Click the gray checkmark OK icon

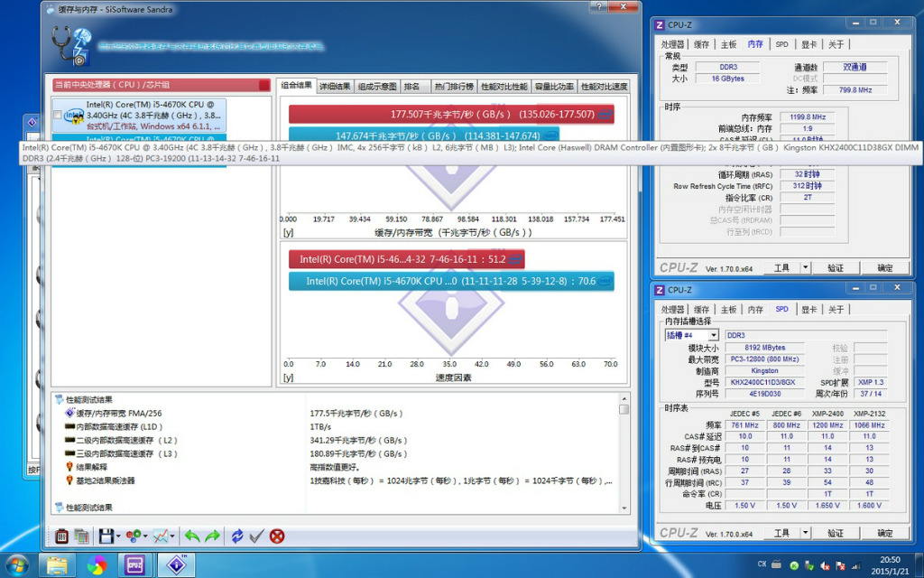point(256,536)
